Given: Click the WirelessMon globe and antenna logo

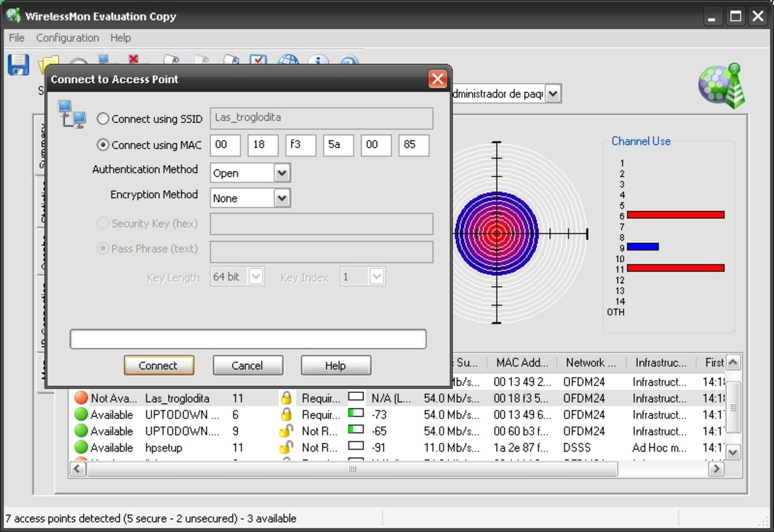Looking at the screenshot, I should click(721, 85).
